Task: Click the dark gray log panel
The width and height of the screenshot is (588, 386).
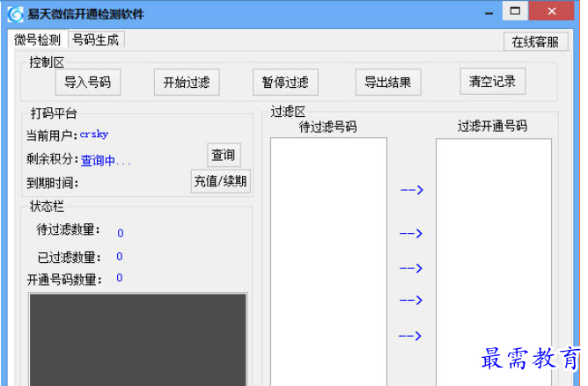Action: pos(138,339)
